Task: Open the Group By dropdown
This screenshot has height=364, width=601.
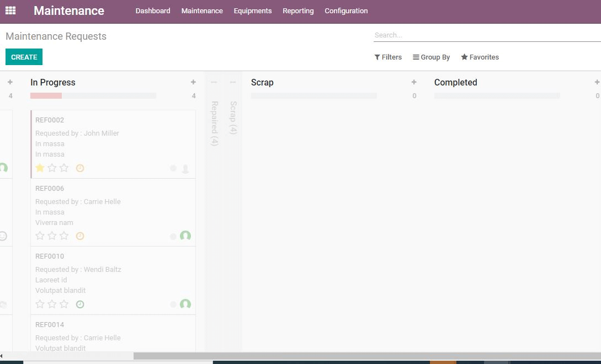Action: 431,57
